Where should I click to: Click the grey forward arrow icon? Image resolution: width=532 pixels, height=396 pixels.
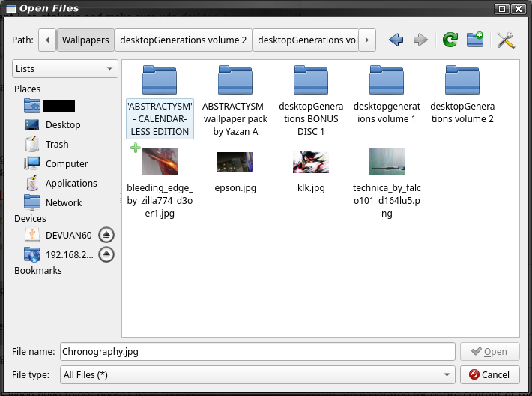(x=420, y=40)
